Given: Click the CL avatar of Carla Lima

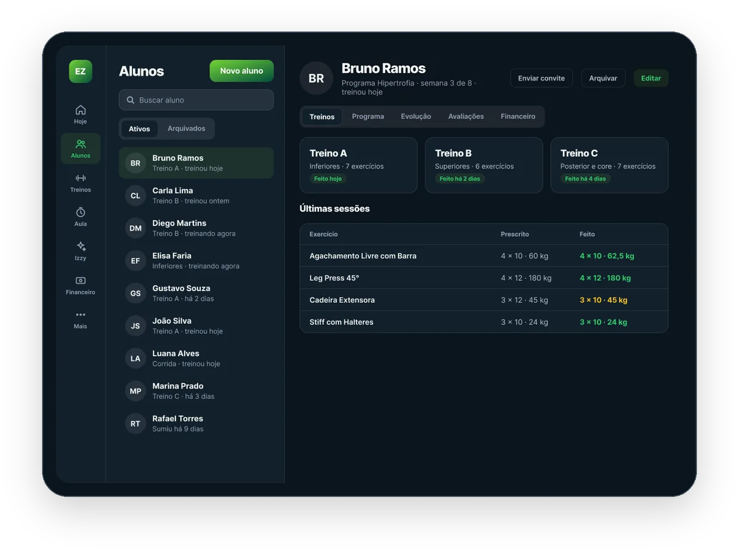Looking at the screenshot, I should [135, 196].
